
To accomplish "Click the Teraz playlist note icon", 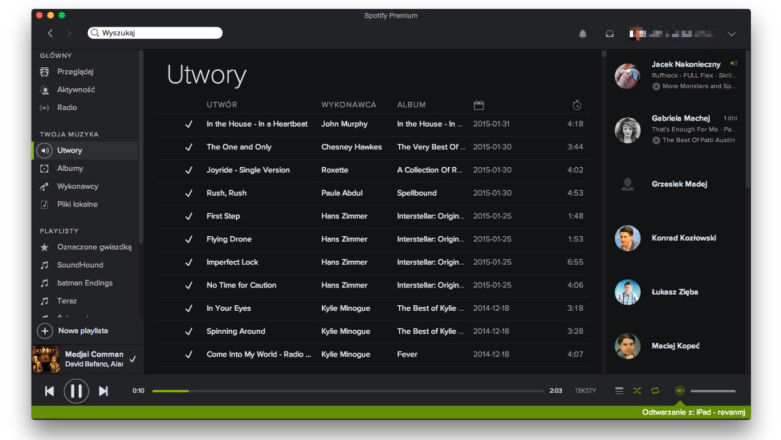I will (44, 301).
